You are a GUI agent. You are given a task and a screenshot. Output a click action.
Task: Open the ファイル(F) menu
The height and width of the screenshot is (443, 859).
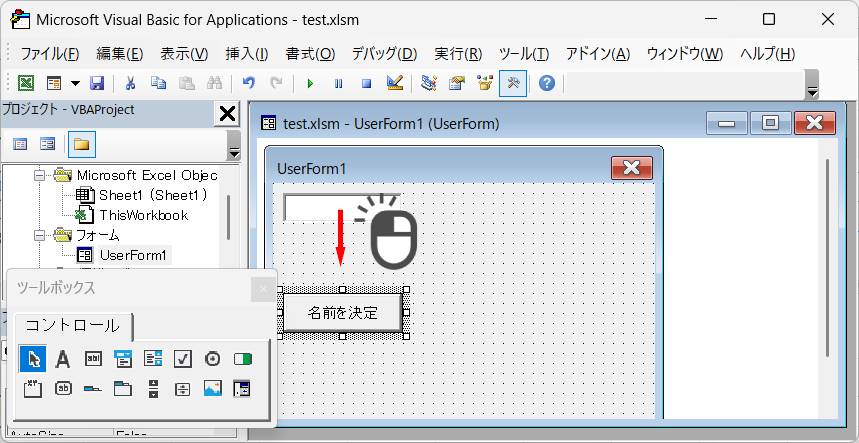[x=50, y=54]
